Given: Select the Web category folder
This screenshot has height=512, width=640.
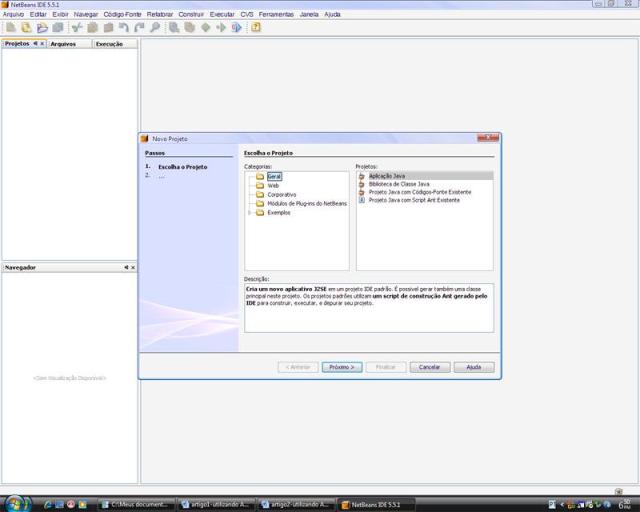Looking at the screenshot, I should [272, 185].
